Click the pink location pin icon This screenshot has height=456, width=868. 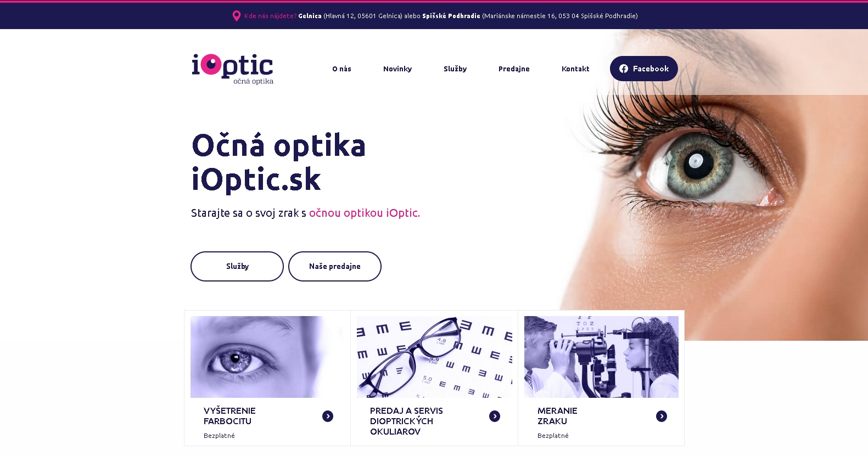point(237,16)
